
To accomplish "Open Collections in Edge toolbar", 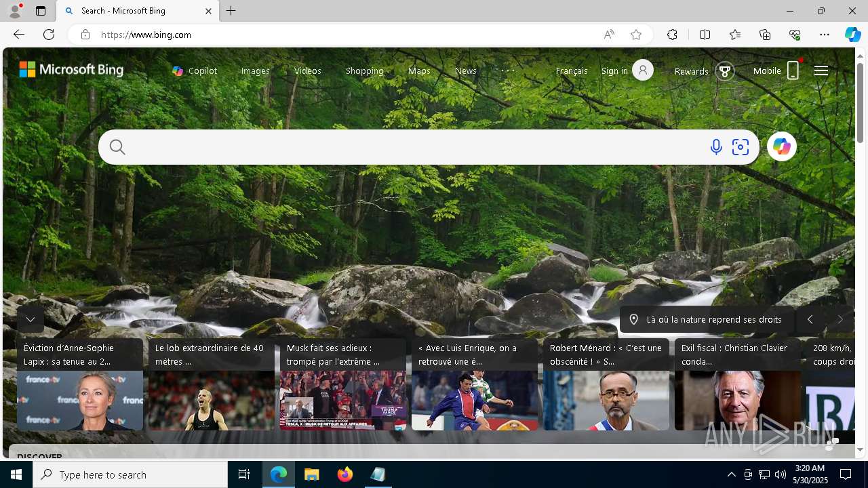I will (x=765, y=35).
